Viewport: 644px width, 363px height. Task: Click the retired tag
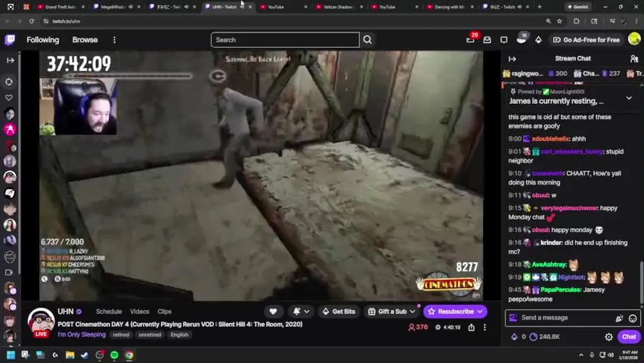tap(121, 335)
